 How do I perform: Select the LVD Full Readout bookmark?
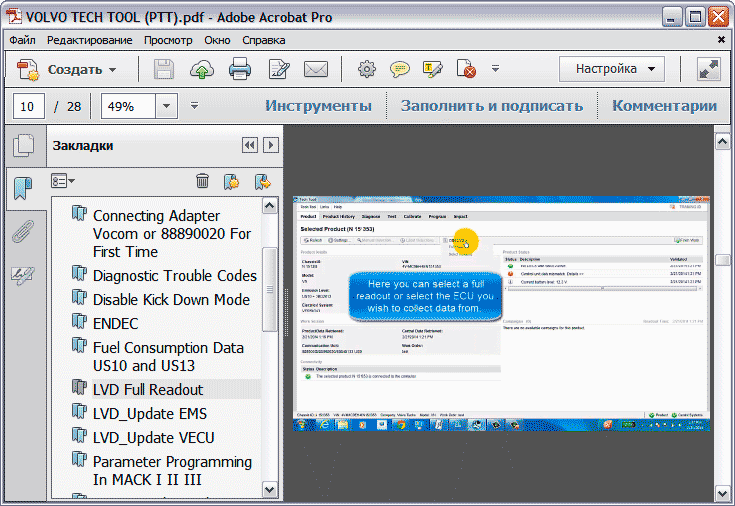147,389
